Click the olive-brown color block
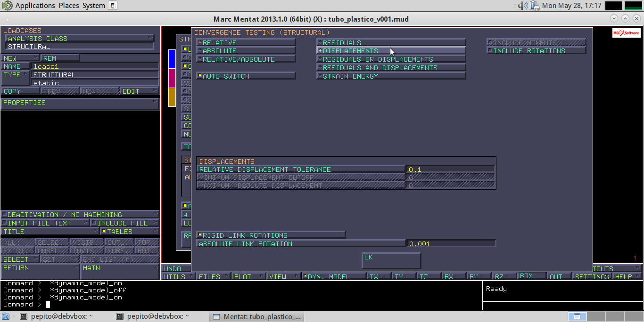 click(x=172, y=97)
